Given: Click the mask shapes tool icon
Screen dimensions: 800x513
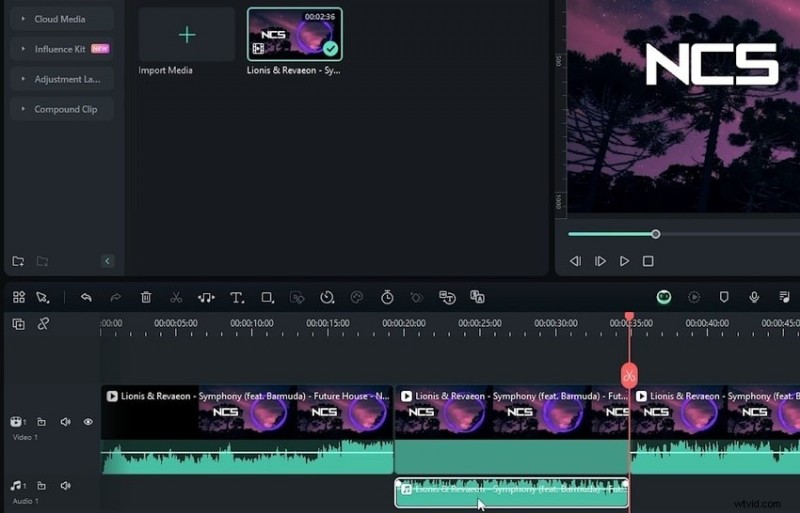Looking at the screenshot, I should pos(297,297).
